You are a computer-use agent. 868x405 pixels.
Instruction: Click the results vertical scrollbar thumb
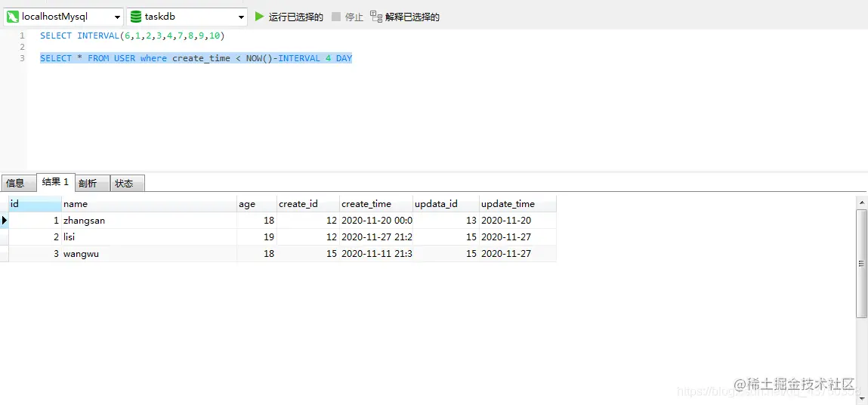861,263
